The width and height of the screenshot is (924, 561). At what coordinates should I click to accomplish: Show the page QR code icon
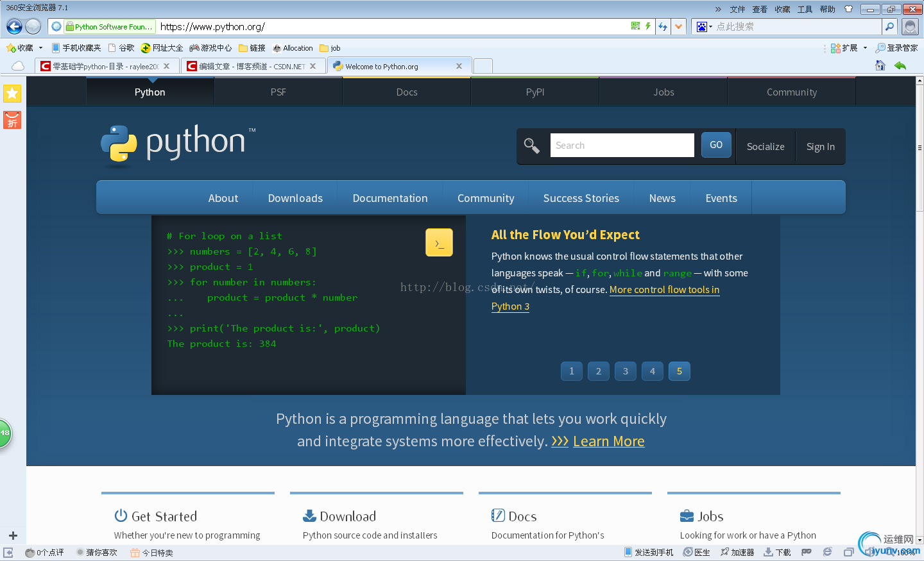tap(635, 26)
